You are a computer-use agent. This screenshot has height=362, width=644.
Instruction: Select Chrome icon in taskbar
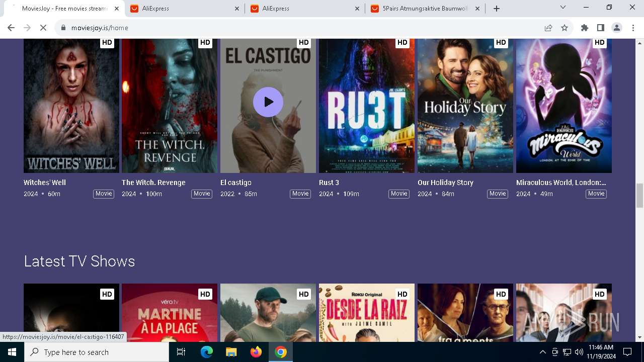(281, 352)
